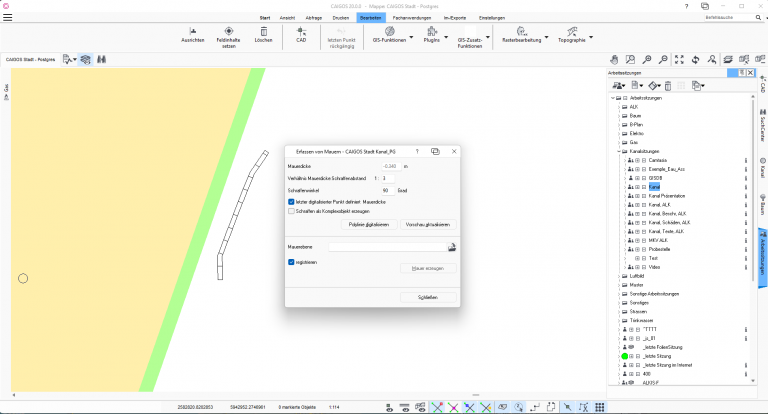Expand the Luftbild folder
This screenshot has width=768, height=414.
[619, 276]
